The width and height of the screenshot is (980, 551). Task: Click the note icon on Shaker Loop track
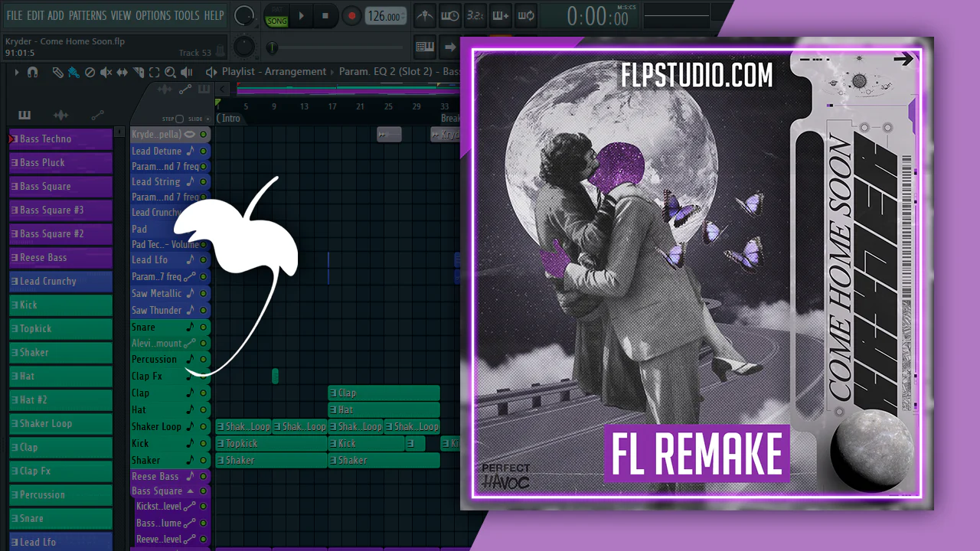tap(191, 427)
